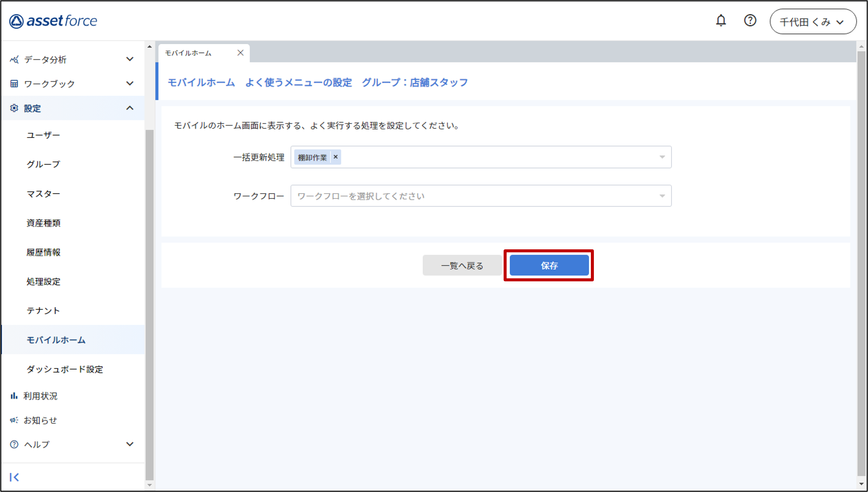The width and height of the screenshot is (868, 492).
Task: Click the 一覧へ戻る button
Action: point(462,266)
